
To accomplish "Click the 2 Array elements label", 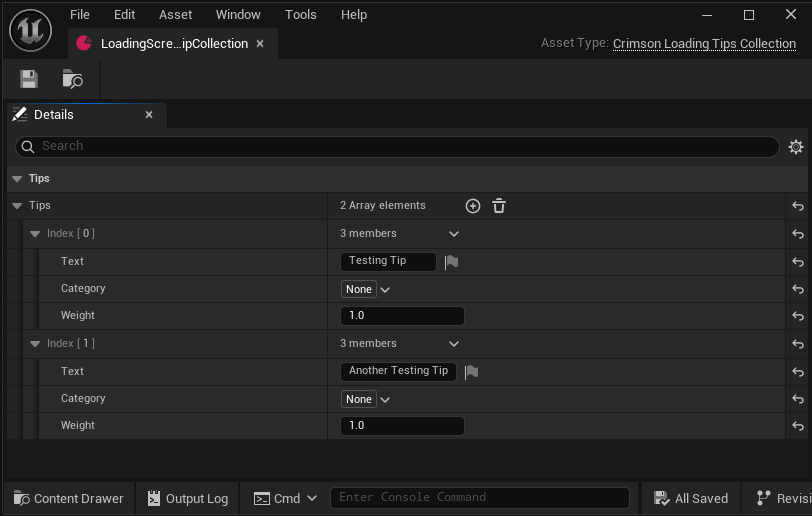I will click(x=383, y=206).
